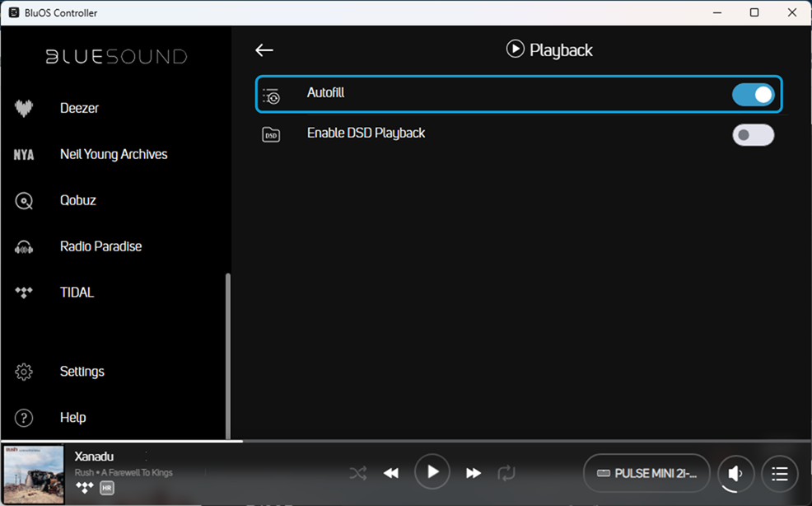The height and width of the screenshot is (506, 812).
Task: Toggle repeat mode
Action: (x=506, y=473)
